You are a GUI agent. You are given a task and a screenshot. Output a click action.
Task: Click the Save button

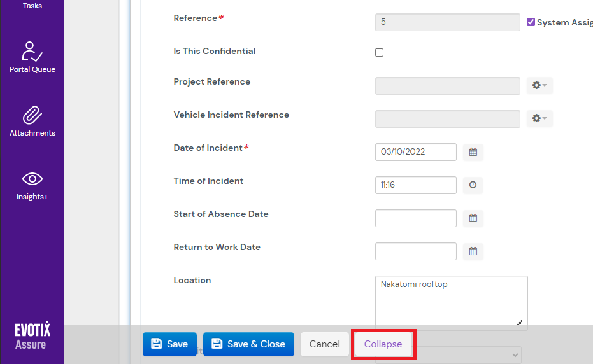(169, 344)
